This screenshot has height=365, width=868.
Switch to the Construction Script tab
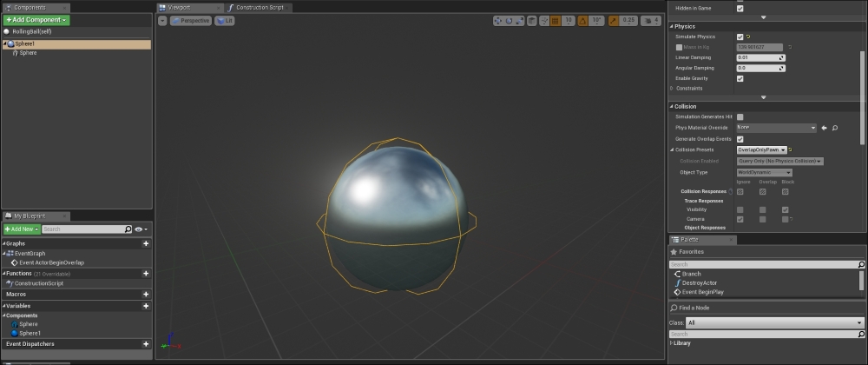[258, 8]
